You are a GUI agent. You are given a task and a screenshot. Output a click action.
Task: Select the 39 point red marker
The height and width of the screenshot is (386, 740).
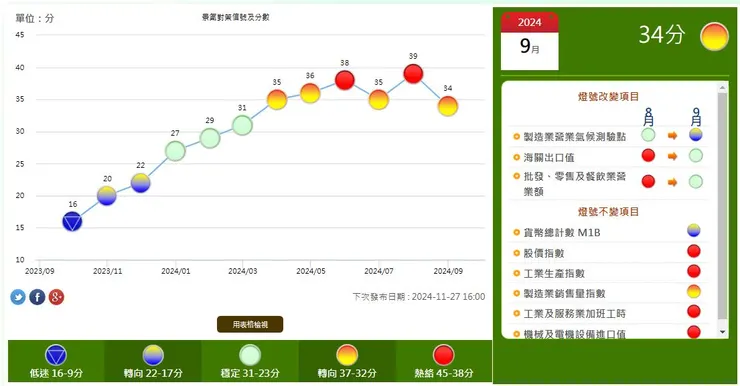(413, 74)
